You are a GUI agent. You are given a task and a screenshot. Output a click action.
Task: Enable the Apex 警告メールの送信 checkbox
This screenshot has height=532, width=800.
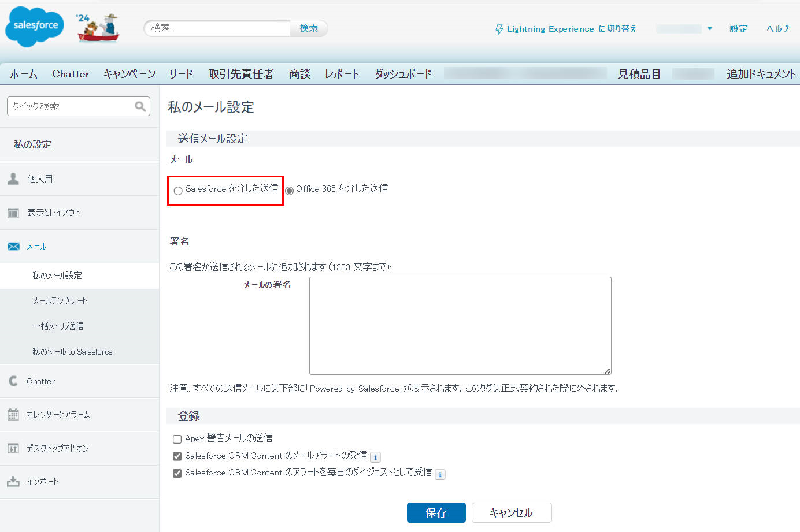(x=177, y=439)
